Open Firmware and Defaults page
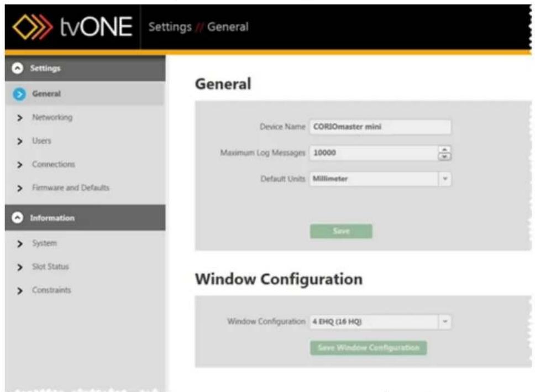Viewport: 535px width, 392px height. pyautogui.click(x=71, y=187)
